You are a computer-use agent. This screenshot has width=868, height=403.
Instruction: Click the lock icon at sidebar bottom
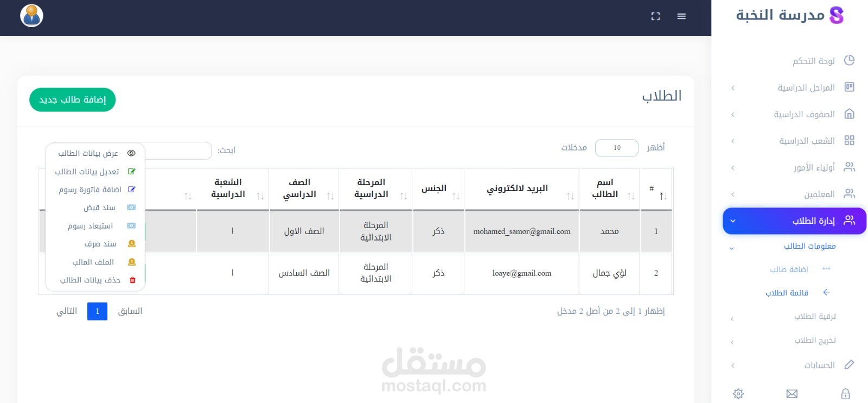coord(845,394)
